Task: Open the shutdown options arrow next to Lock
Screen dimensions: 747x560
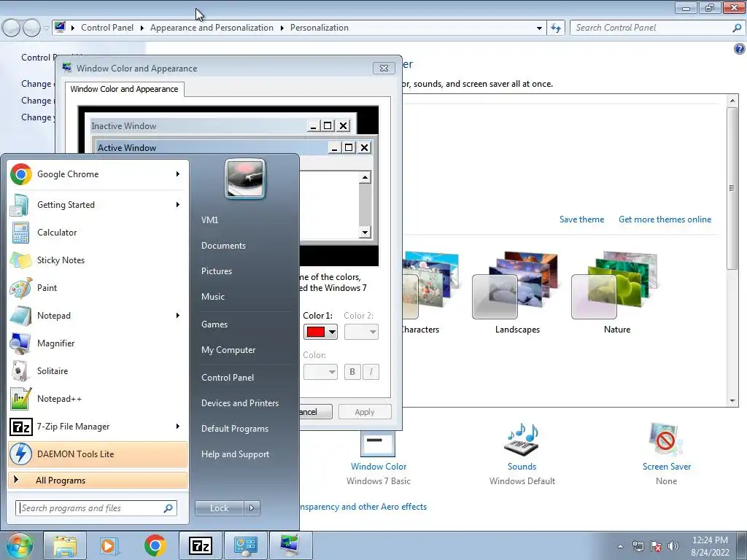Action: pyautogui.click(x=252, y=508)
